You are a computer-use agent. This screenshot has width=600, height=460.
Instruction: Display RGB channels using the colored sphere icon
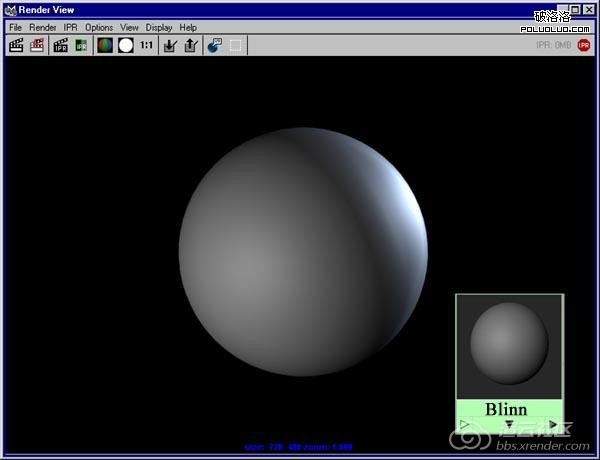pyautogui.click(x=105, y=45)
